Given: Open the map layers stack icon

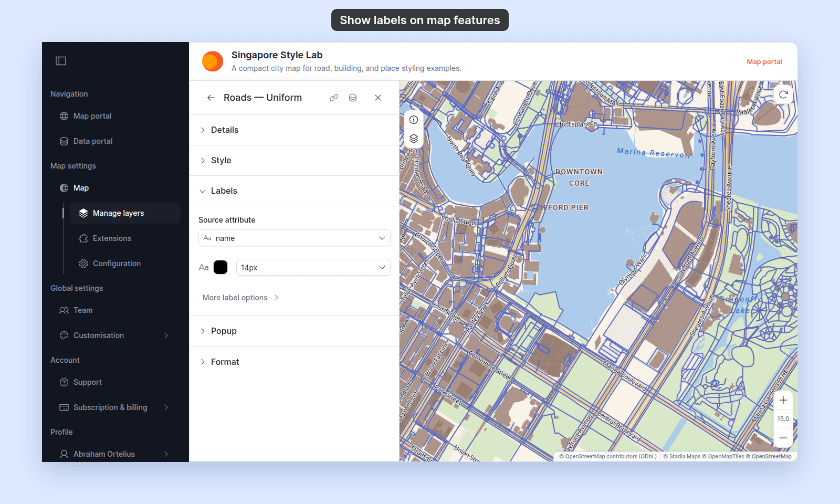Looking at the screenshot, I should pyautogui.click(x=414, y=139).
